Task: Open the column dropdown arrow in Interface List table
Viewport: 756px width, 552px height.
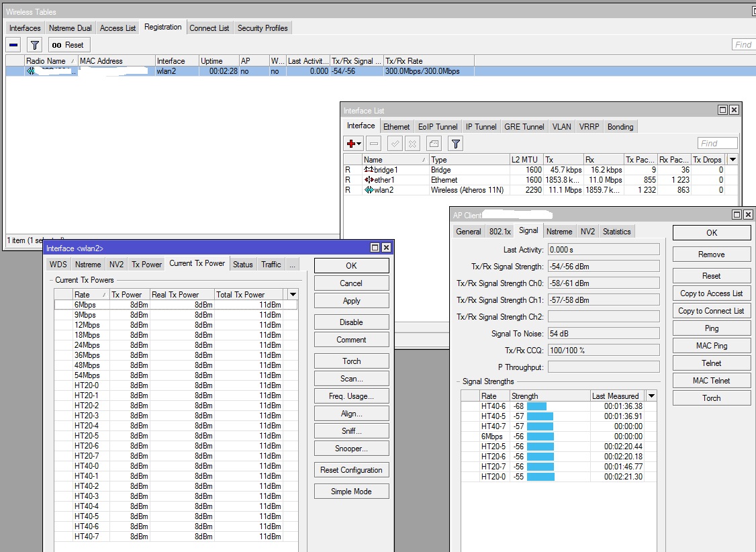Action: (x=733, y=160)
